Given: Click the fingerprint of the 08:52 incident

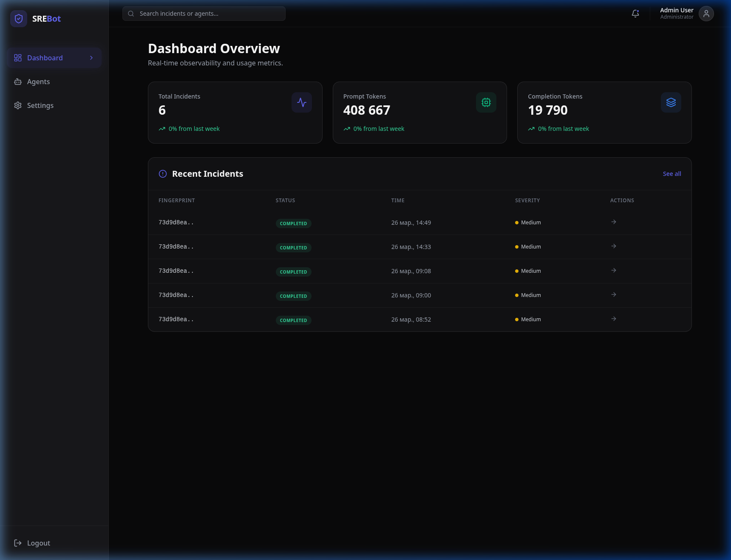Looking at the screenshot, I should tap(176, 319).
